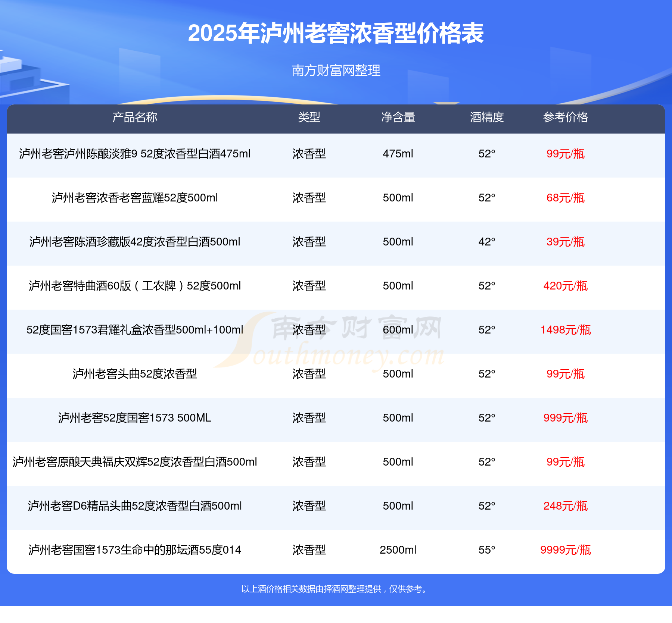Click the 产品名称 column header

pos(135,117)
